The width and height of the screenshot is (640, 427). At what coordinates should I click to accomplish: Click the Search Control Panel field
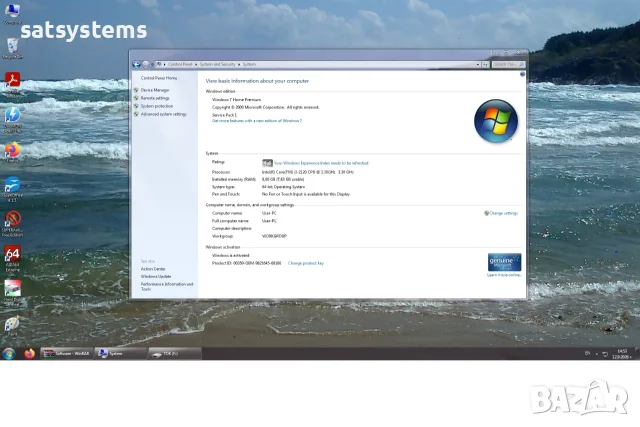(508, 64)
